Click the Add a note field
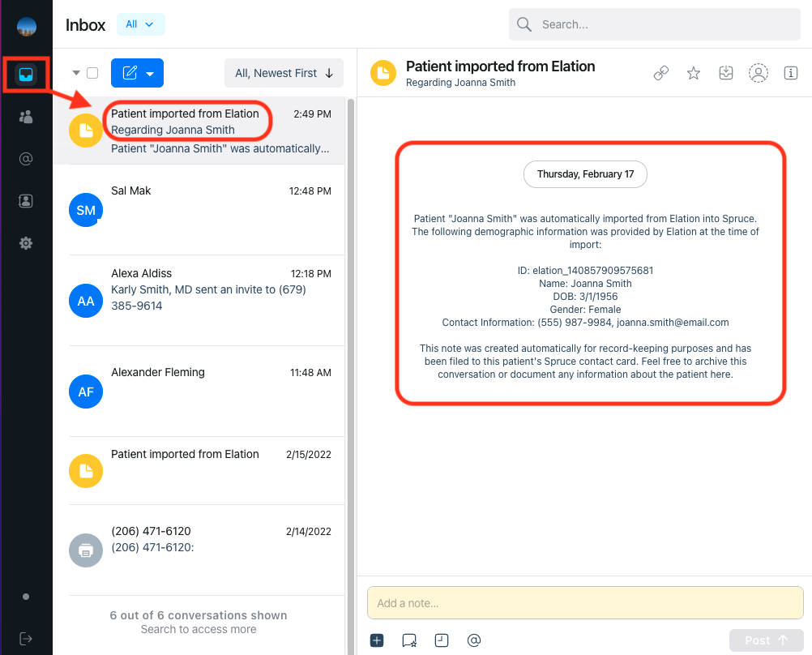 coord(585,602)
